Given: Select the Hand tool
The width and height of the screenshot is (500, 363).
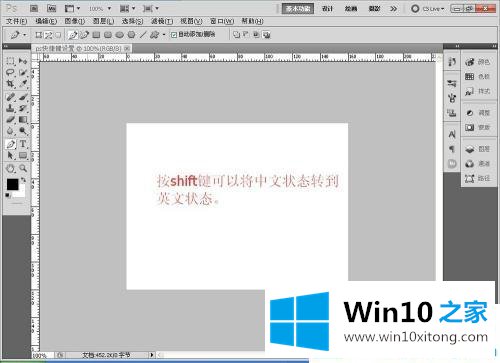Looking at the screenshot, I should (x=10, y=168).
